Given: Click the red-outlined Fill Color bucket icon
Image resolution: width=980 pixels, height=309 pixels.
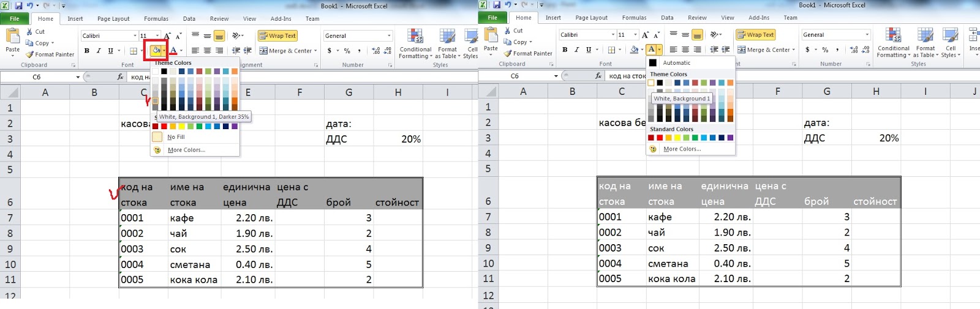Looking at the screenshot, I should tap(156, 50).
